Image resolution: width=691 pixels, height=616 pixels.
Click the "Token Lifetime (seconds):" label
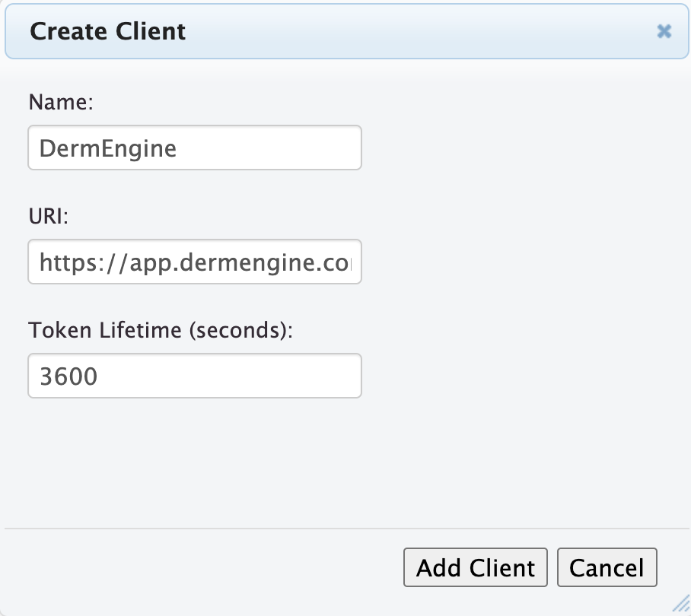pyautogui.click(x=160, y=331)
